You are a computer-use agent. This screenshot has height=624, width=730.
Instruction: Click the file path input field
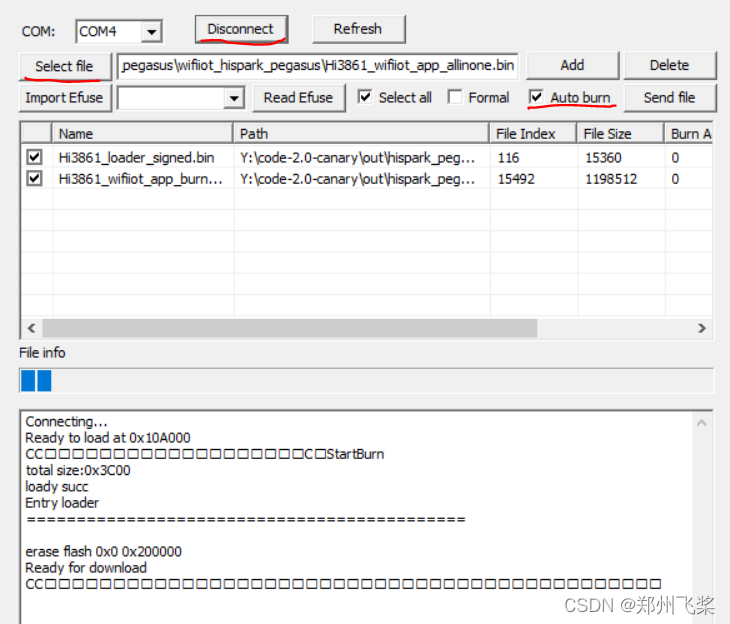318,66
